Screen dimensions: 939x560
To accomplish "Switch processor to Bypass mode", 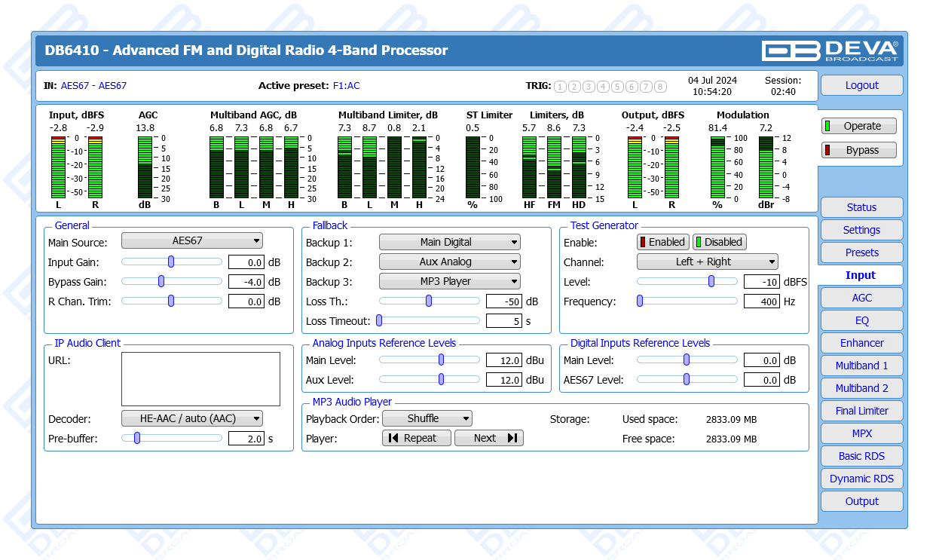I will 858,150.
